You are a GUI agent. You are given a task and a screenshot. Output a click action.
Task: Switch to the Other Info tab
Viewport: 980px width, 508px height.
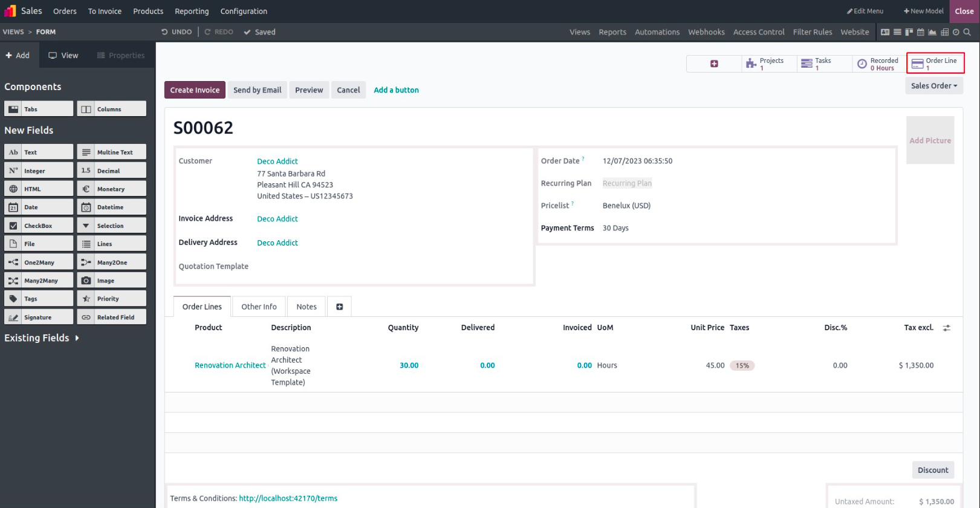(259, 307)
